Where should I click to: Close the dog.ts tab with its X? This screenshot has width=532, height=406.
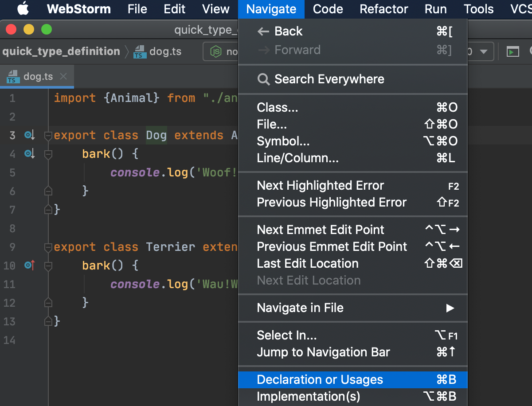tap(63, 76)
